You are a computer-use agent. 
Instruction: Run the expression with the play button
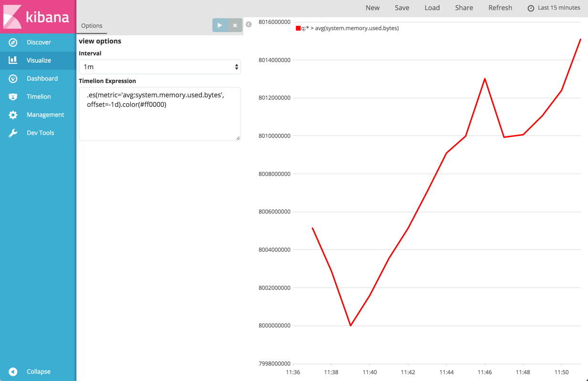pyautogui.click(x=220, y=25)
